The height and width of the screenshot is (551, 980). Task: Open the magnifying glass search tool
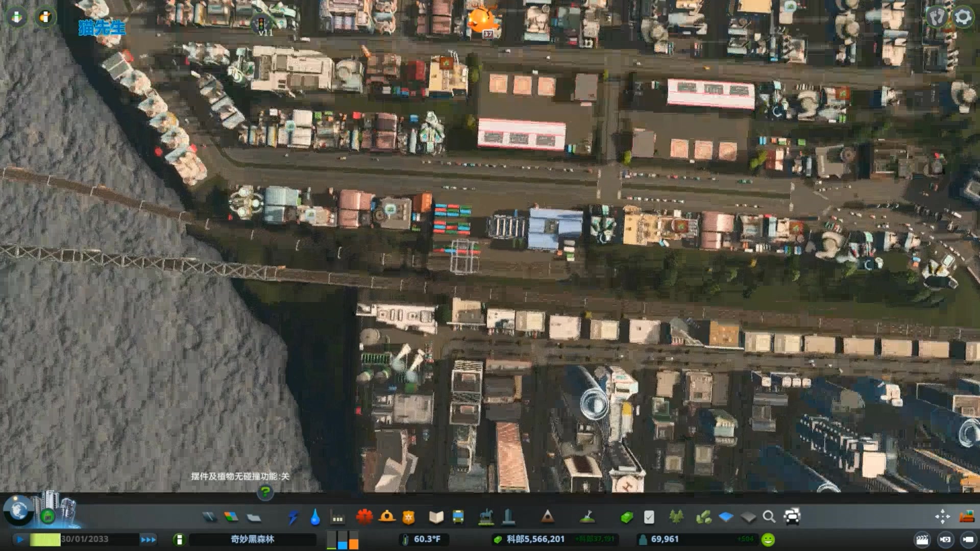tap(769, 517)
